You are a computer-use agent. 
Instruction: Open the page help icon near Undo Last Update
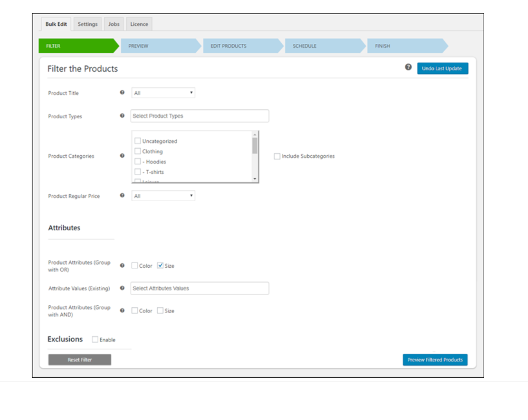click(407, 67)
